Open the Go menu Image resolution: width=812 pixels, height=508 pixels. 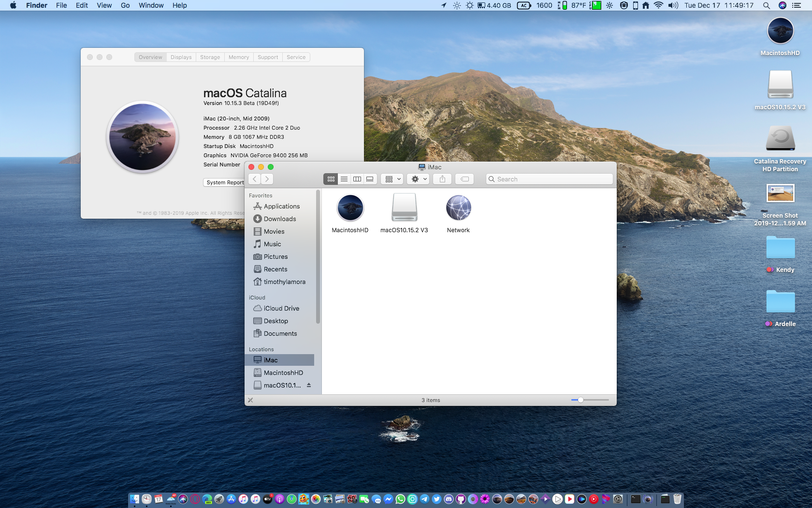(125, 5)
